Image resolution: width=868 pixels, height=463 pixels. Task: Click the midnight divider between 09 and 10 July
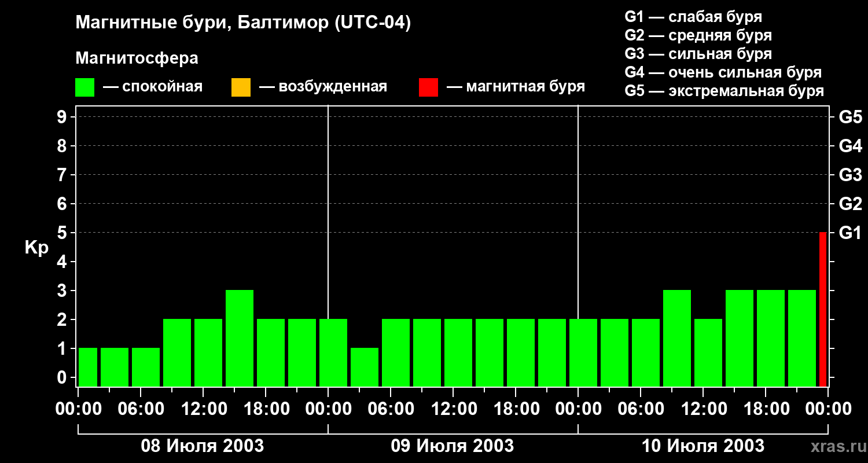[578, 246]
